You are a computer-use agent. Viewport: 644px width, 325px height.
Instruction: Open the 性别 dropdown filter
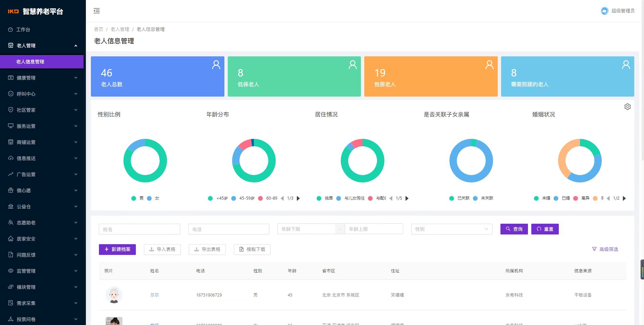tap(451, 229)
